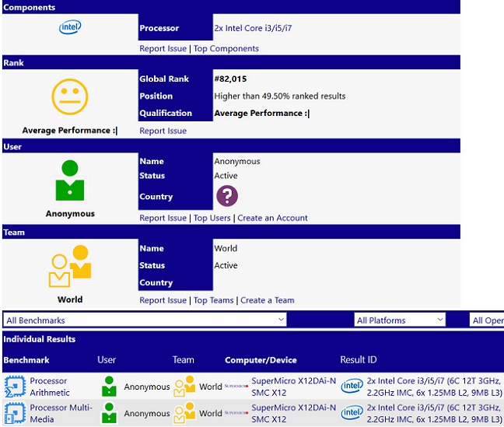Open the partially visible All Oper... dropdown
This screenshot has width=504, height=427.
[487, 320]
